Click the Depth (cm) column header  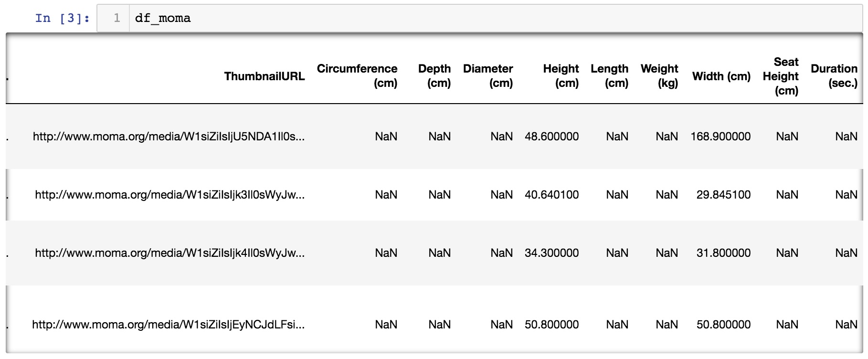pos(434,76)
